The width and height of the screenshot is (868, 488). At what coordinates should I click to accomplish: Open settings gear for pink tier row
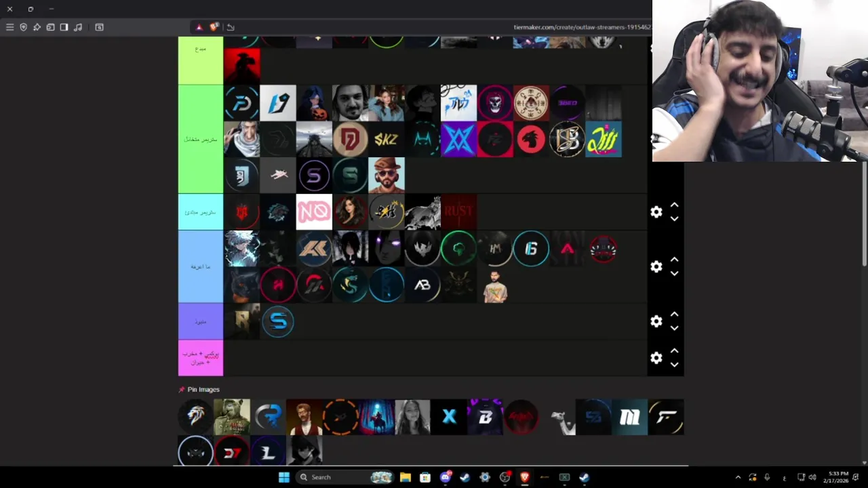click(x=656, y=358)
